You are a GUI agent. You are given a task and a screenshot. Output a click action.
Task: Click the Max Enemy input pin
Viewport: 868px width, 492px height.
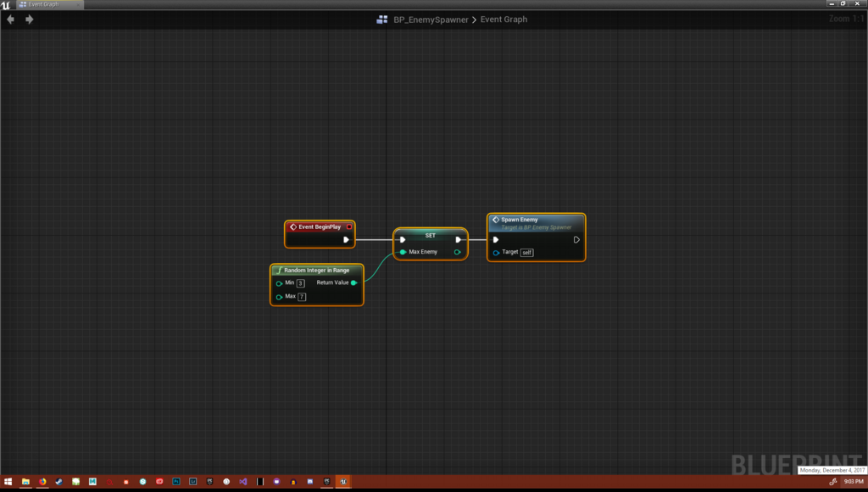[x=403, y=252]
